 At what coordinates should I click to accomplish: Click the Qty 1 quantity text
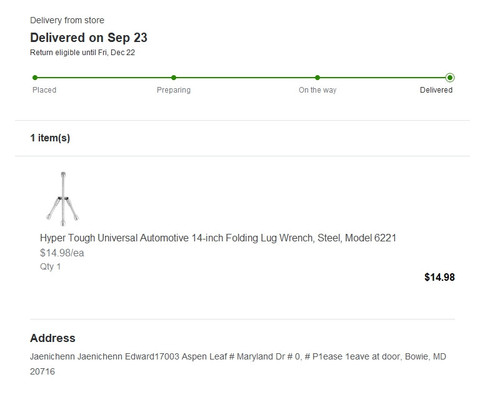[x=50, y=267]
